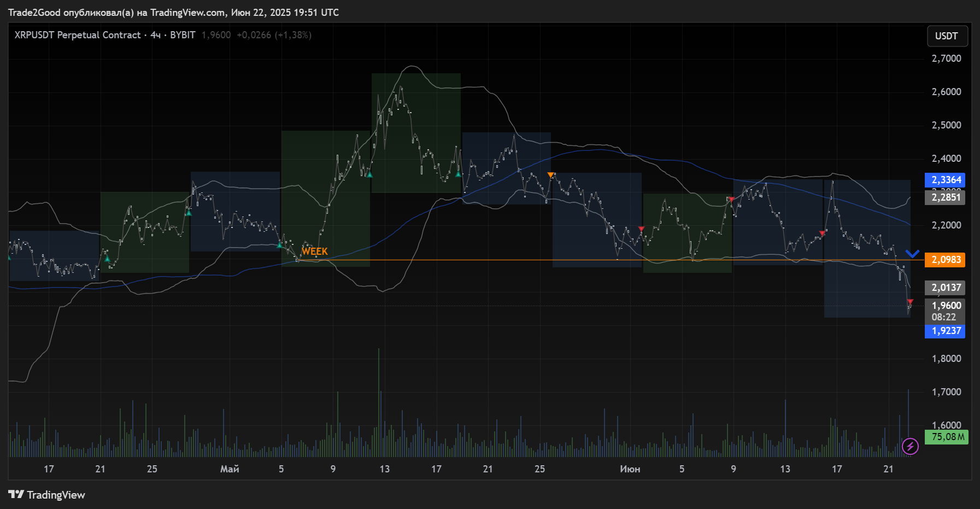980x509 pixels.
Task: Click the green triangle left of the WEEK label
Action: click(x=280, y=245)
